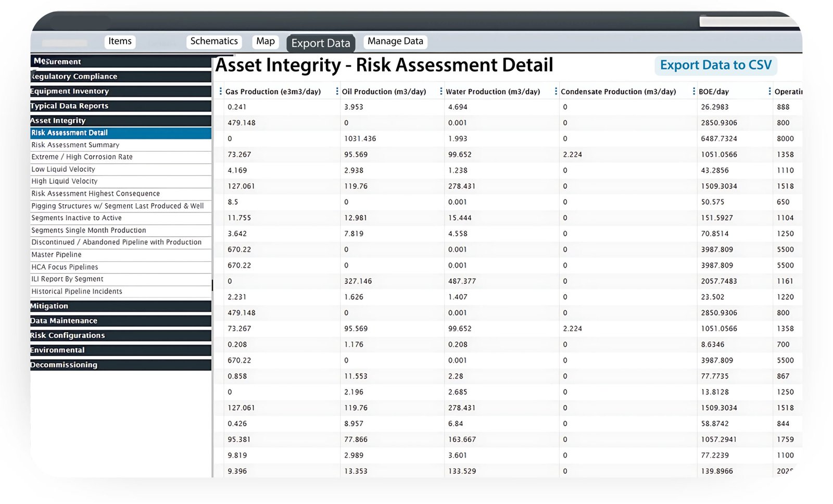Click the kebab icon before Gas Production header
This screenshot has height=504, width=833.
coord(220,91)
